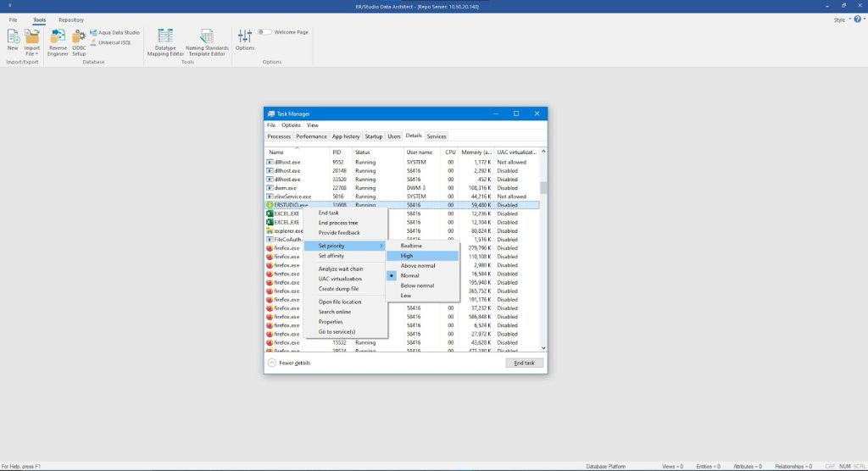Sort by the Status column header

pos(377,152)
